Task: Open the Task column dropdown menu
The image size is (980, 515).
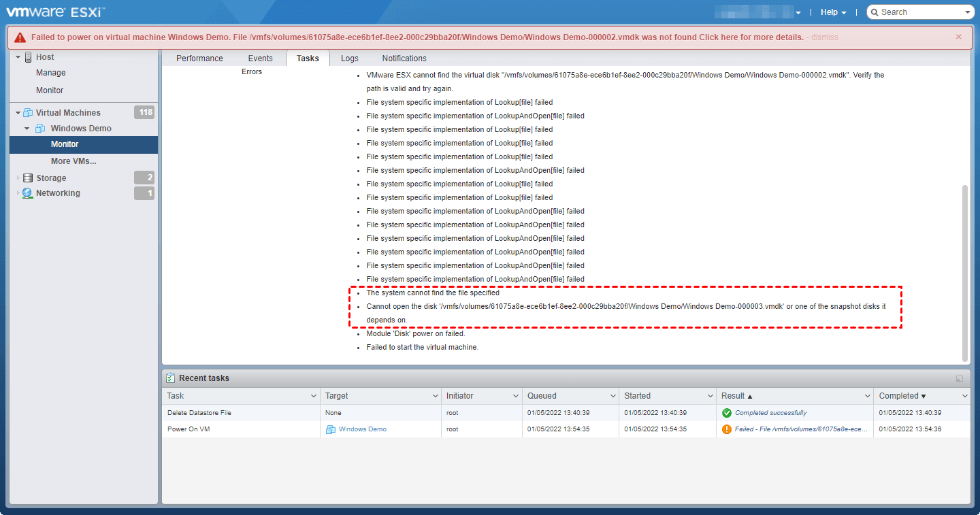Action: (x=314, y=396)
